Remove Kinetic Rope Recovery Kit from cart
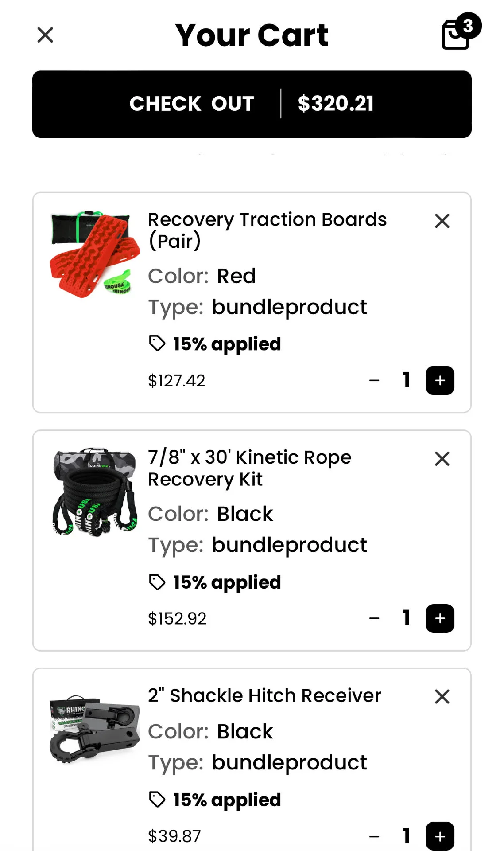 coord(442,459)
